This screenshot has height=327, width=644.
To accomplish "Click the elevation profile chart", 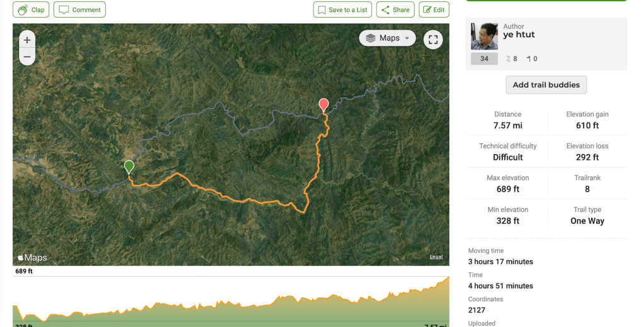I will (231, 302).
